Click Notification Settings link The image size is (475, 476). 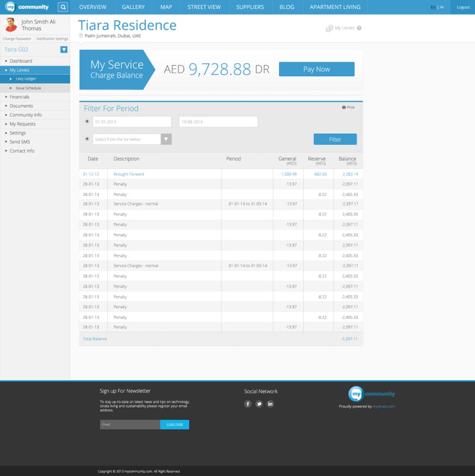click(52, 39)
